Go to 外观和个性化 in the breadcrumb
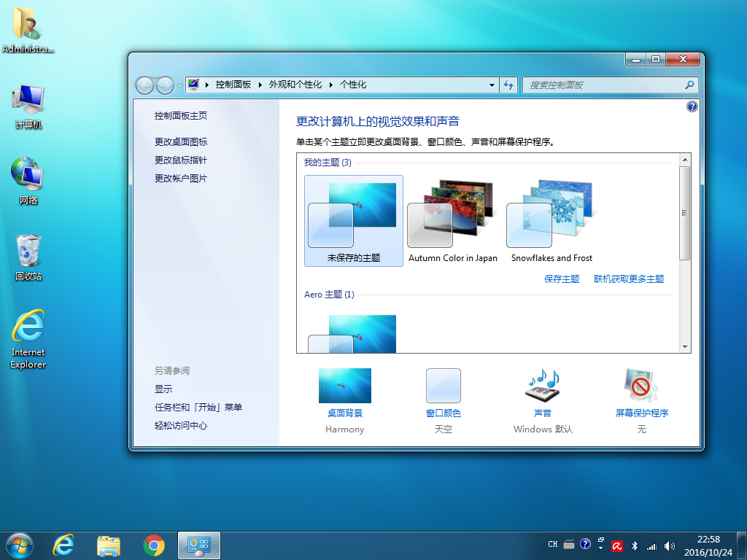 [295, 85]
